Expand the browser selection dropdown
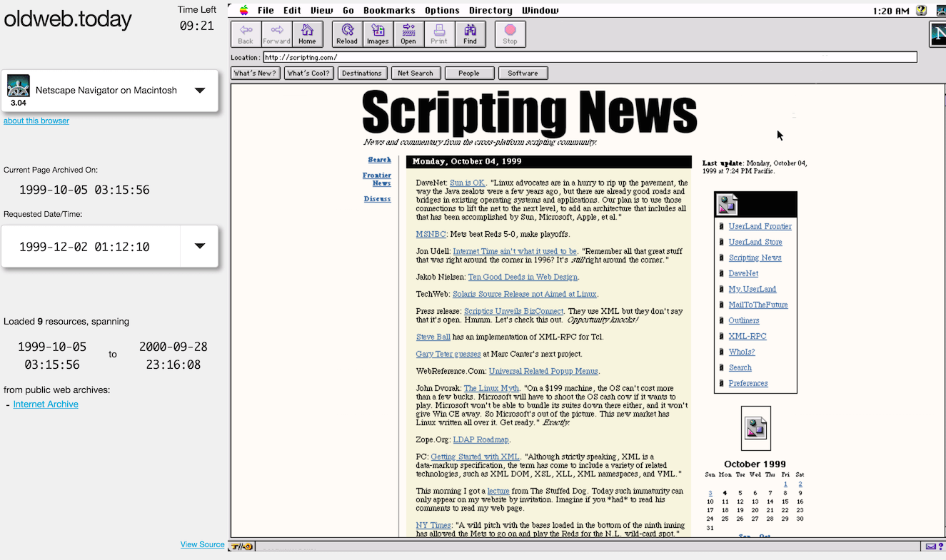 pyautogui.click(x=200, y=91)
